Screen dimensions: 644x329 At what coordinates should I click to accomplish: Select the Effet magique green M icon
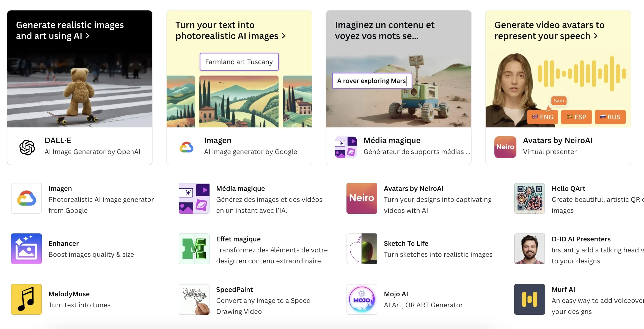(x=194, y=249)
